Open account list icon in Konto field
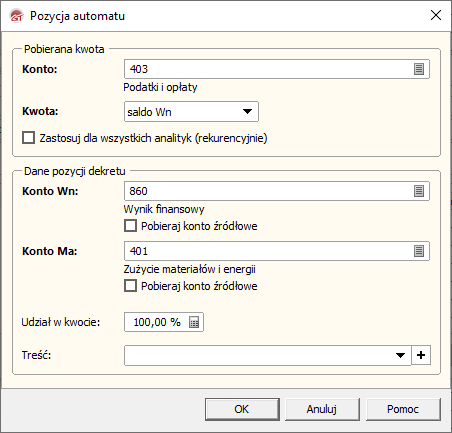This screenshot has height=433, width=452. click(x=419, y=69)
